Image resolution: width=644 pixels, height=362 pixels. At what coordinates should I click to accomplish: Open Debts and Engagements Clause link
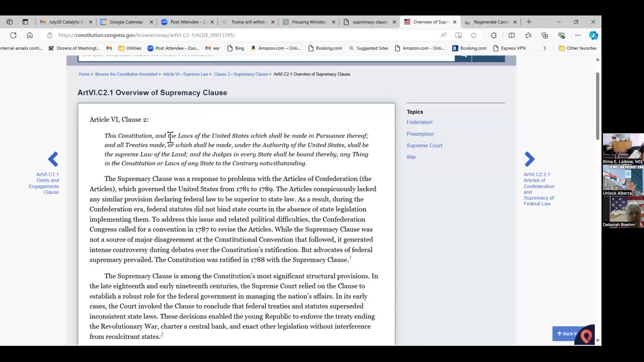(44, 183)
